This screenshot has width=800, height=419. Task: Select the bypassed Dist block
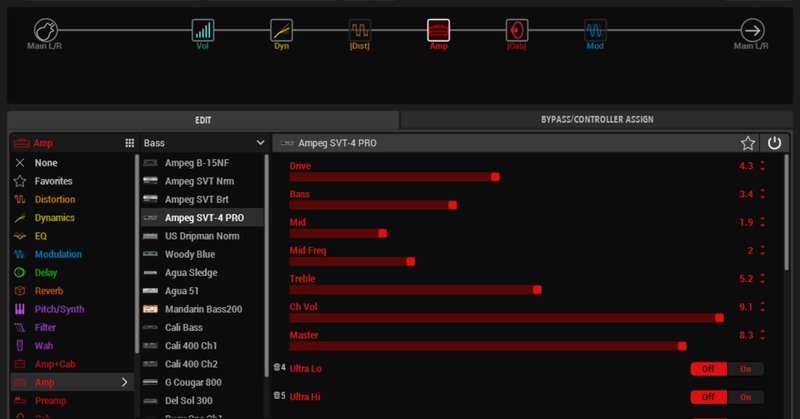(x=360, y=31)
